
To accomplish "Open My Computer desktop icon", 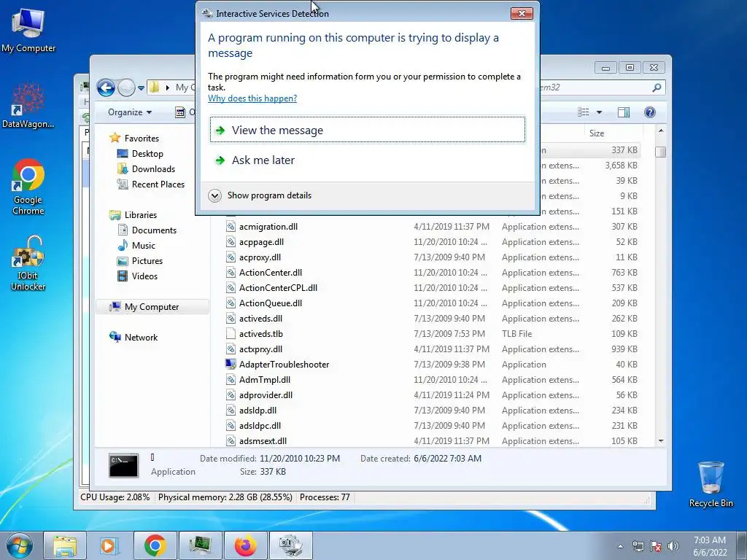I will pyautogui.click(x=28, y=30).
